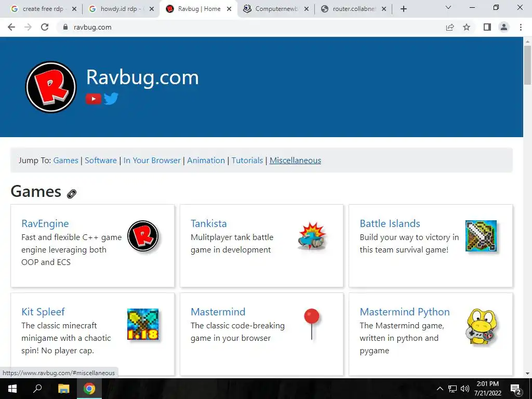Click the Battle Islands sword icon

[x=481, y=236]
